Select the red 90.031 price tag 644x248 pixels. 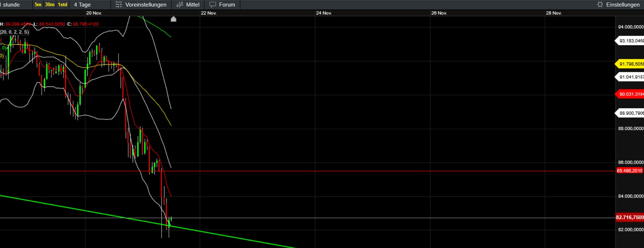[631, 94]
